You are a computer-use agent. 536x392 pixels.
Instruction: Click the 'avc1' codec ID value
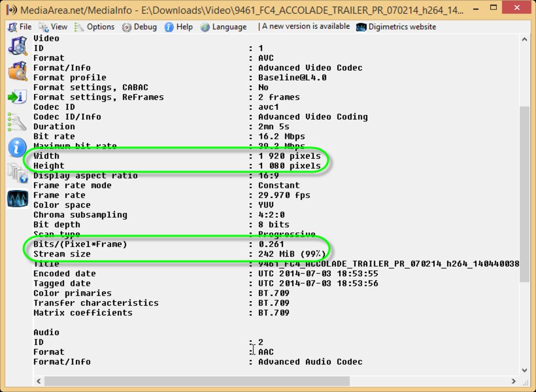pos(268,107)
